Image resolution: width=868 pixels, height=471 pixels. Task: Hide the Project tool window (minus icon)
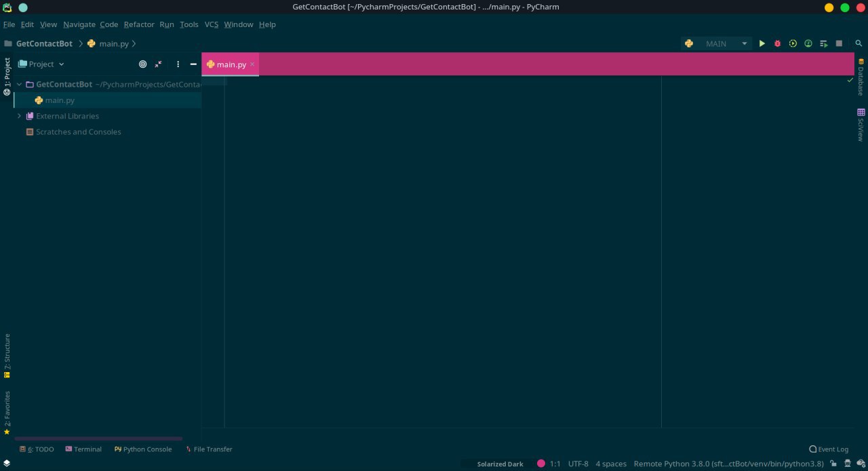pyautogui.click(x=193, y=64)
